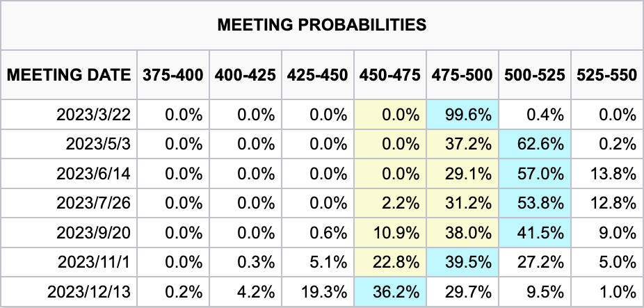Image resolution: width=644 pixels, height=308 pixels.
Task: Click the MEETING DATE column header
Action: [69, 74]
